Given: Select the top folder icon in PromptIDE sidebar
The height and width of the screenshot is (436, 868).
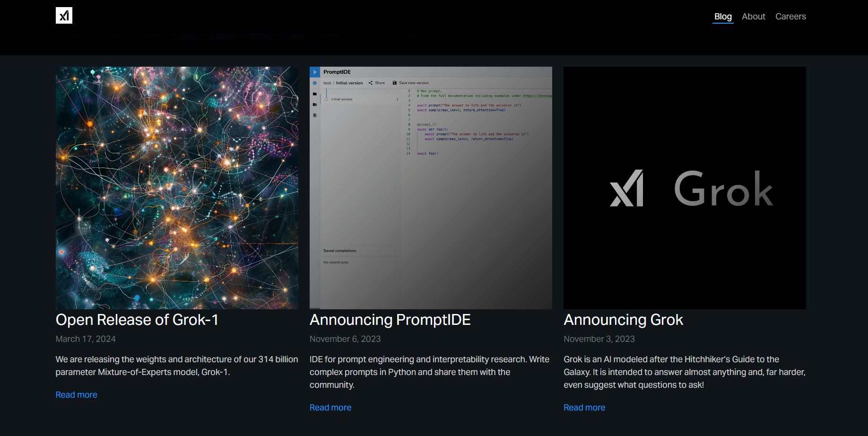Looking at the screenshot, I should pos(315,94).
